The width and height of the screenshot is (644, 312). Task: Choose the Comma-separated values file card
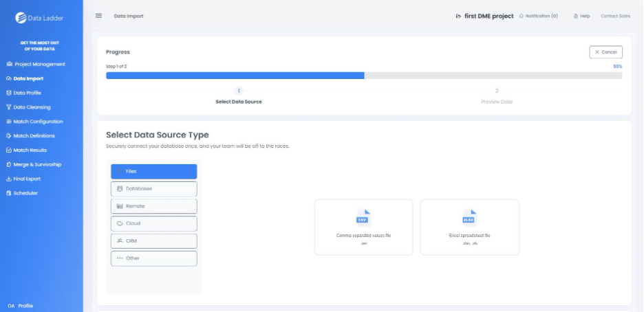coord(363,227)
